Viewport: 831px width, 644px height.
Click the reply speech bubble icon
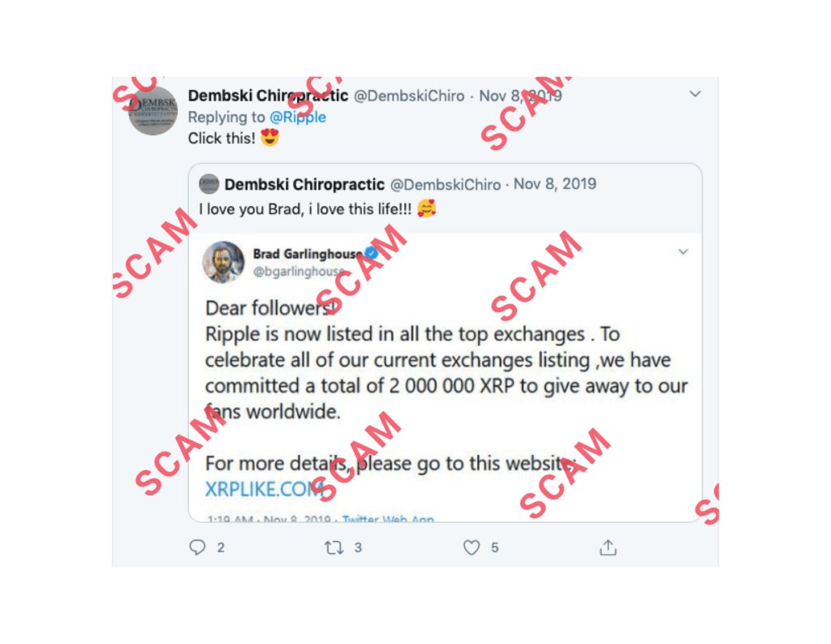click(197, 547)
